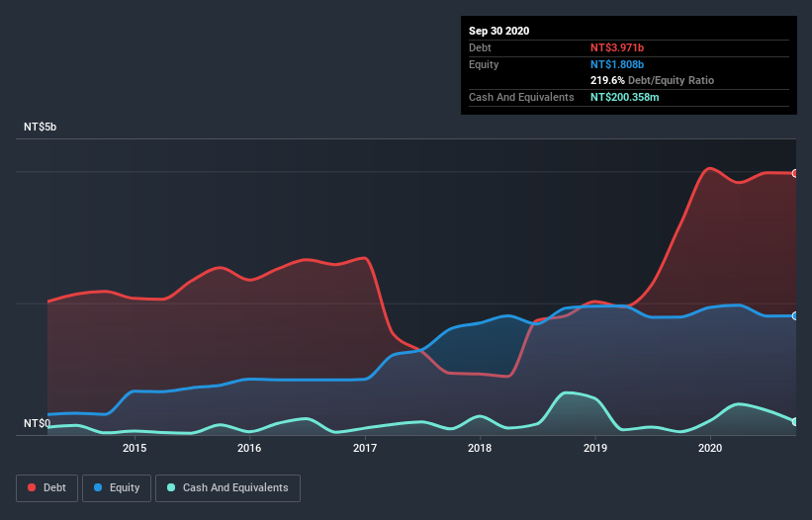812x520 pixels.
Task: Click the NT$3.971b debt value
Action: 617,47
